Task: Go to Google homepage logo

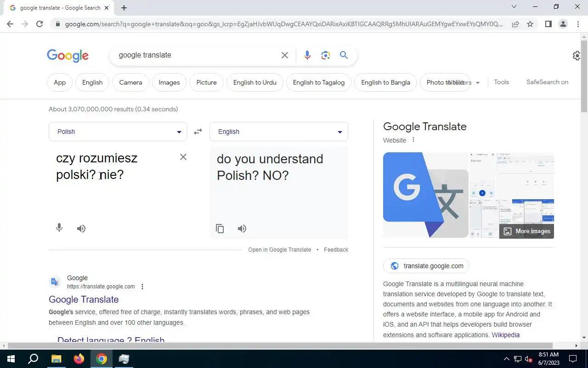Action: [x=68, y=56]
